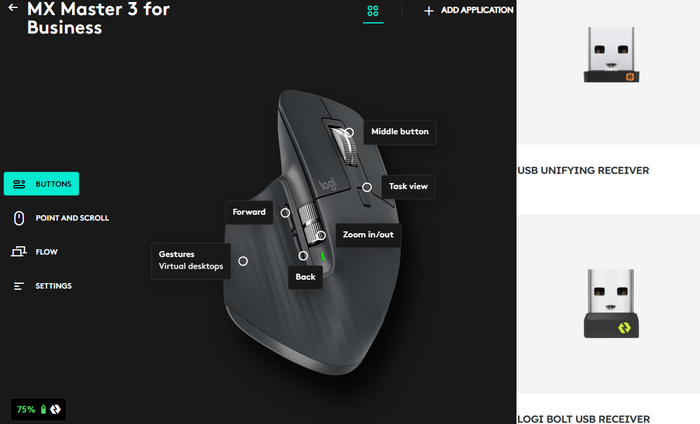Screen dimensions: 700x424
Task: Click the USB Unifying Receiver image
Action: click(611, 54)
